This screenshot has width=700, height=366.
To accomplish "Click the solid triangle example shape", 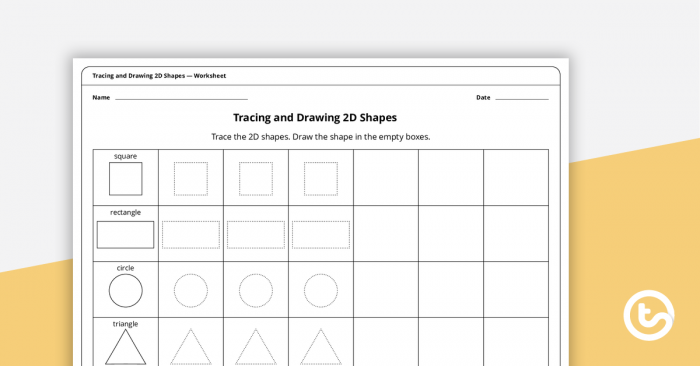I will pos(125,347).
